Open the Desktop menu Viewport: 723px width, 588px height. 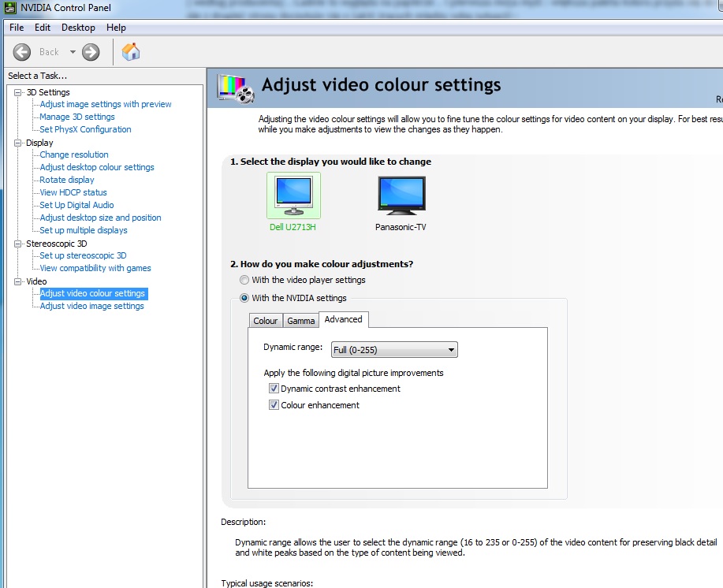pos(78,28)
